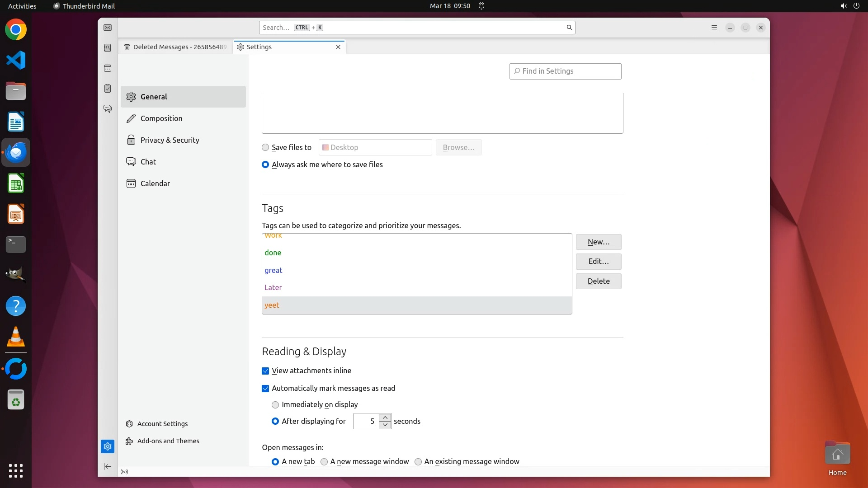Open the Tasks space icon
The width and height of the screenshot is (868, 488).
(x=108, y=89)
